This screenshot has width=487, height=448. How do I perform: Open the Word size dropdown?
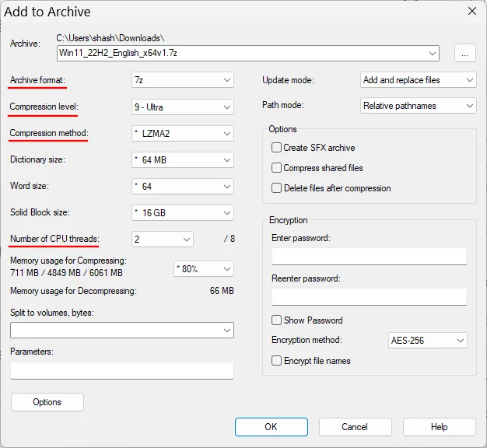pos(183,187)
